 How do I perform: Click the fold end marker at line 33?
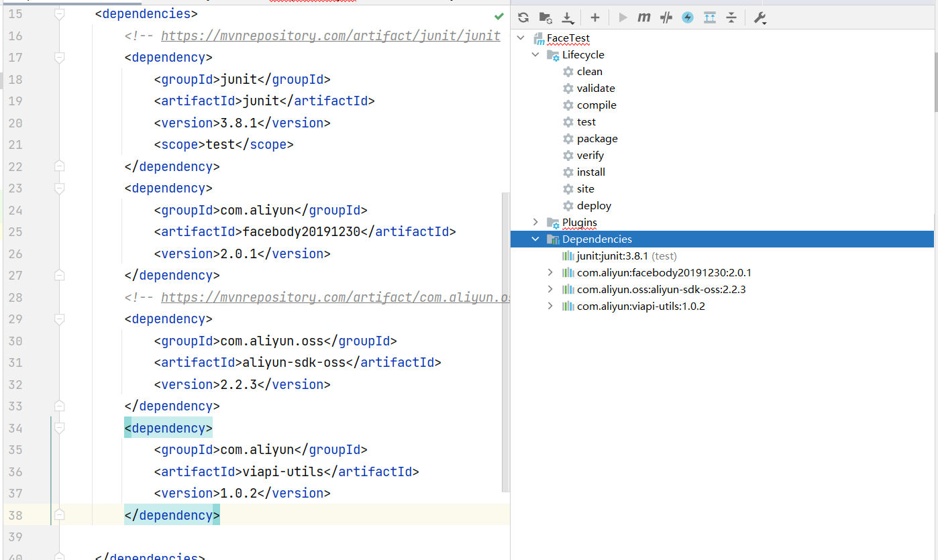click(x=60, y=406)
